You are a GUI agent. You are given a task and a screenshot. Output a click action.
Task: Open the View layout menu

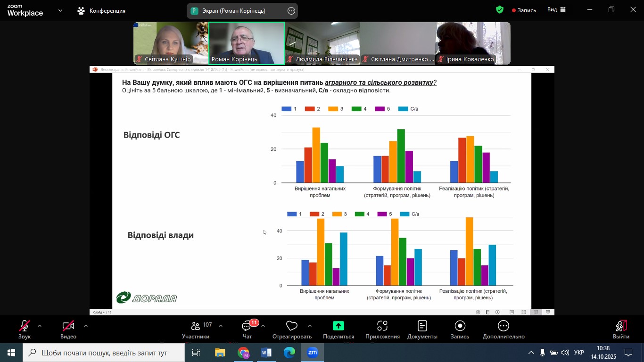(x=556, y=10)
